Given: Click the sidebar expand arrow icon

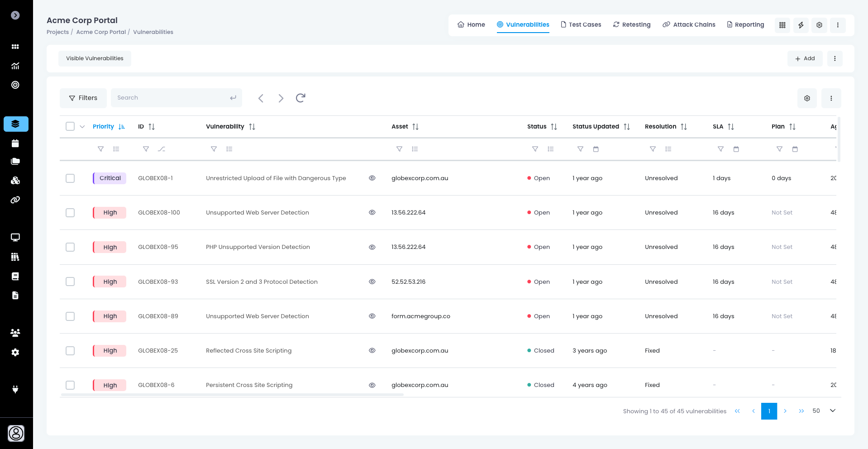Looking at the screenshot, I should coord(15,15).
